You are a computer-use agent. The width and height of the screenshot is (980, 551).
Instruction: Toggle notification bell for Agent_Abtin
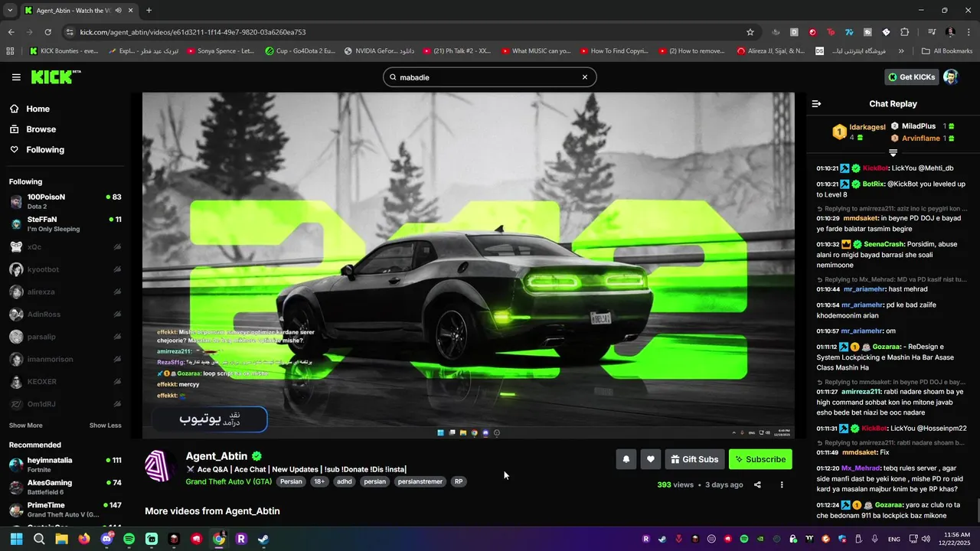click(x=626, y=459)
